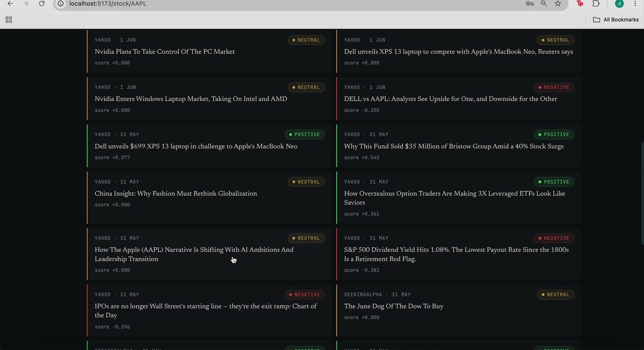Click the browser back arrow
This screenshot has height=350, width=644.
tap(10, 4)
